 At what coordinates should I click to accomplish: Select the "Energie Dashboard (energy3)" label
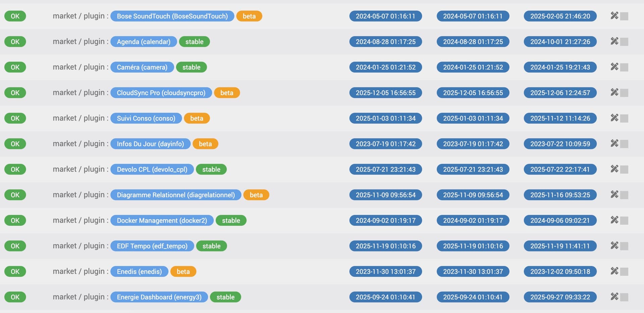pos(159,297)
